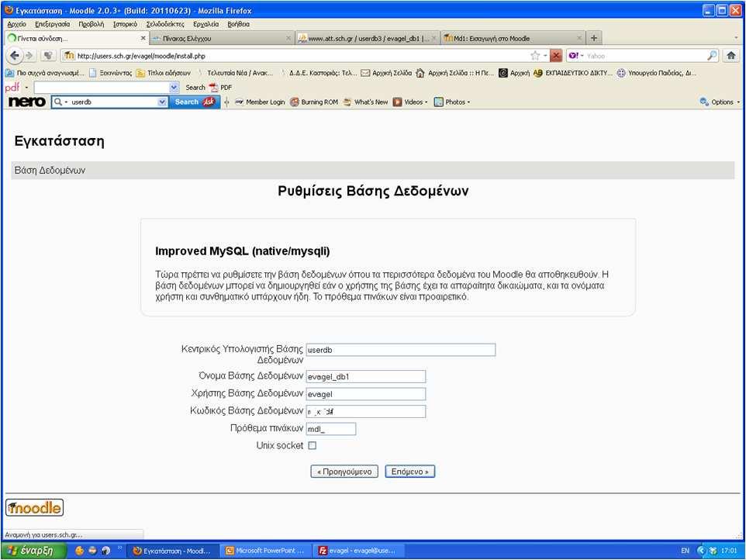Click database name field 'evagel_db1'
This screenshot has height=560, width=746.
point(366,377)
